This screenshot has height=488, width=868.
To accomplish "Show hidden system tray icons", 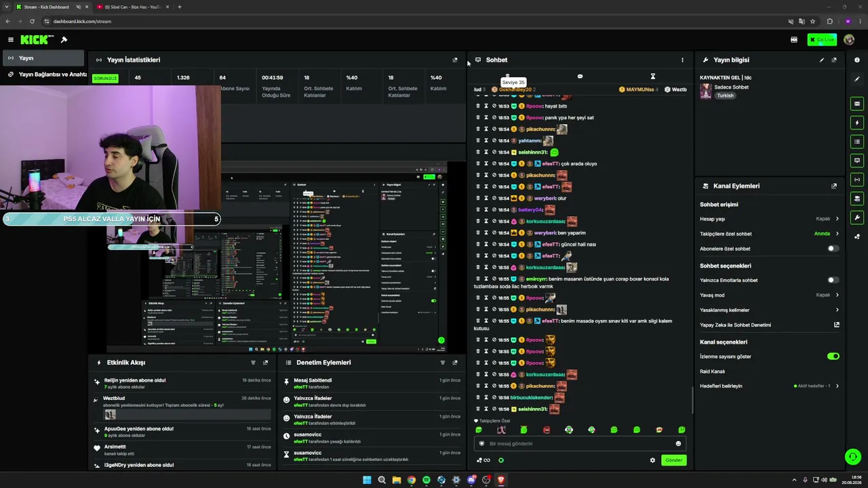I will [795, 480].
